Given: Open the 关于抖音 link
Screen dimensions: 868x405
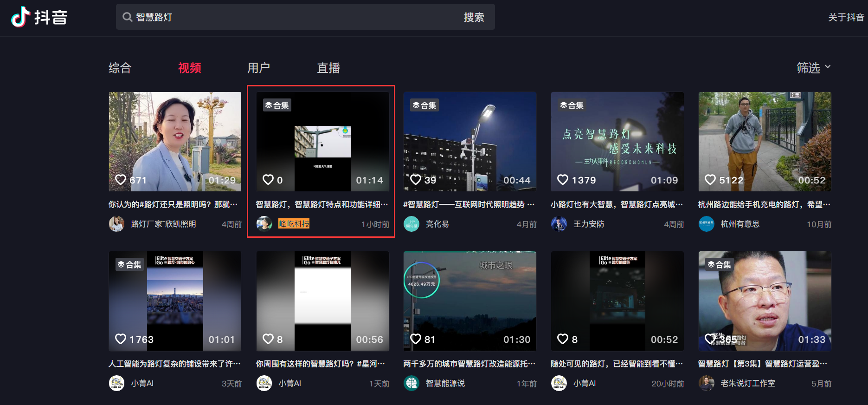Looking at the screenshot, I should point(846,17).
